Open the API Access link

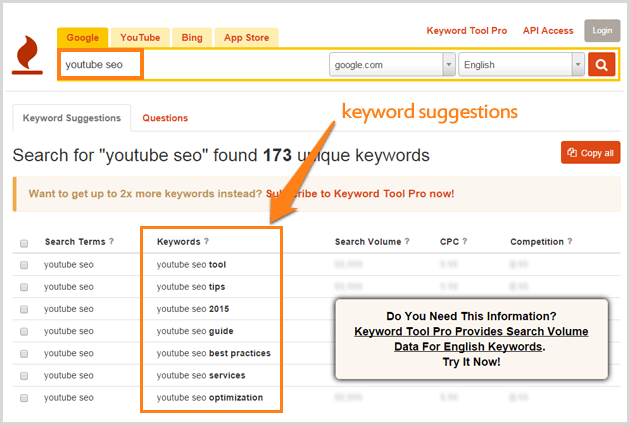548,31
